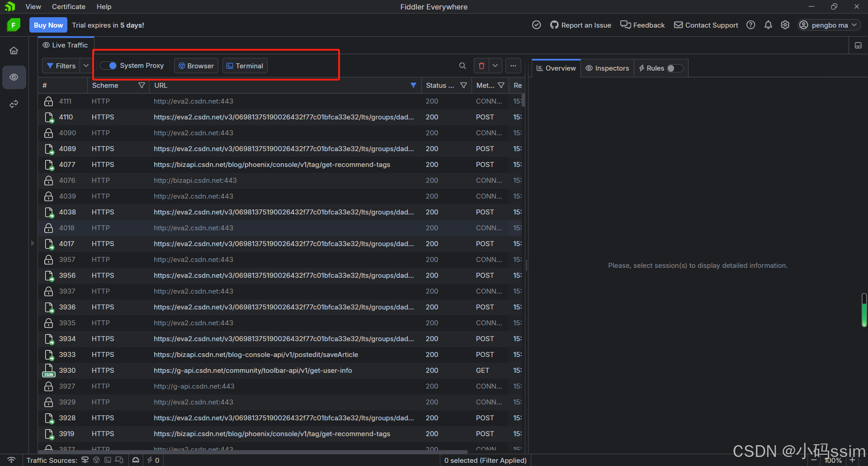Open URL column filter (blue funnel)
The image size is (868, 466).
pyautogui.click(x=413, y=85)
